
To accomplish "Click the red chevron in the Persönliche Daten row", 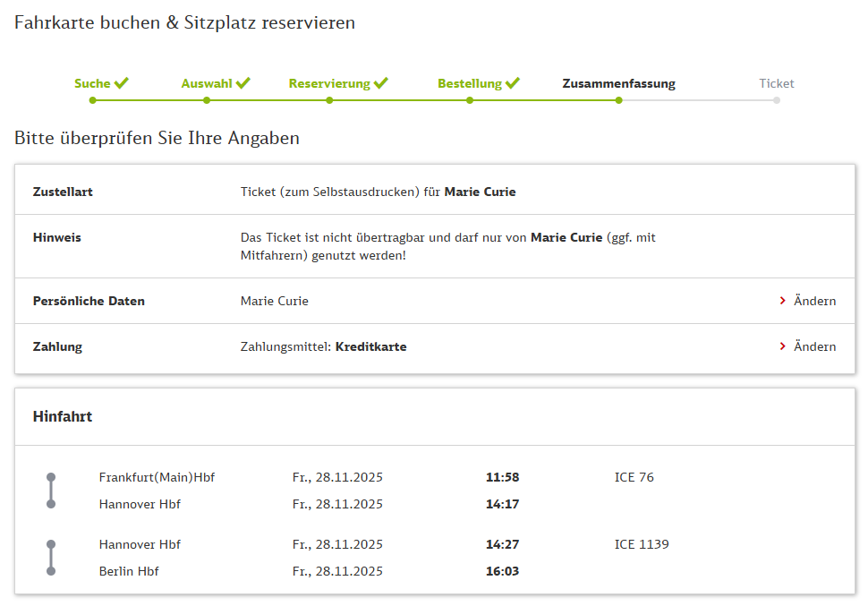I will pos(783,301).
